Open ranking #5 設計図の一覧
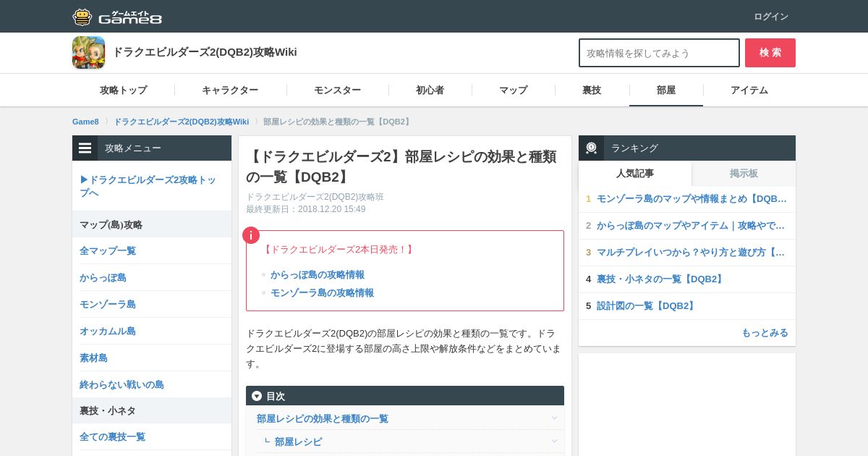Image resolution: width=868 pixels, height=456 pixels. (x=647, y=305)
